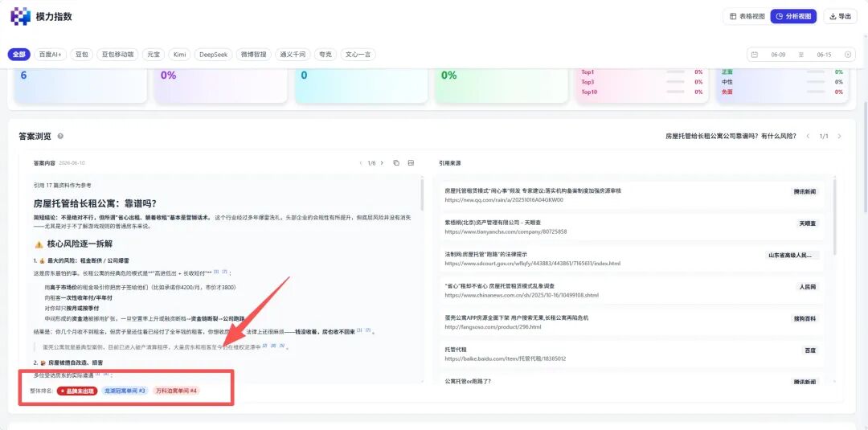The width and height of the screenshot is (868, 430).
Task: Filter by 豆包移动端 platform
Action: 117,54
